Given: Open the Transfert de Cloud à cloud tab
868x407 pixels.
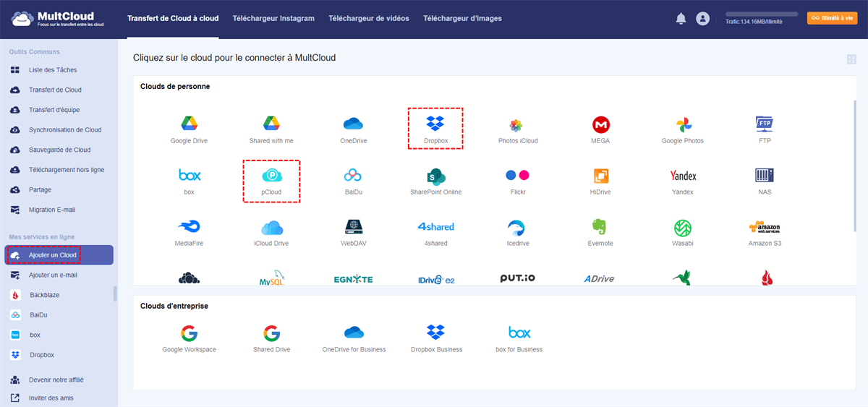Looking at the screenshot, I should 173,19.
